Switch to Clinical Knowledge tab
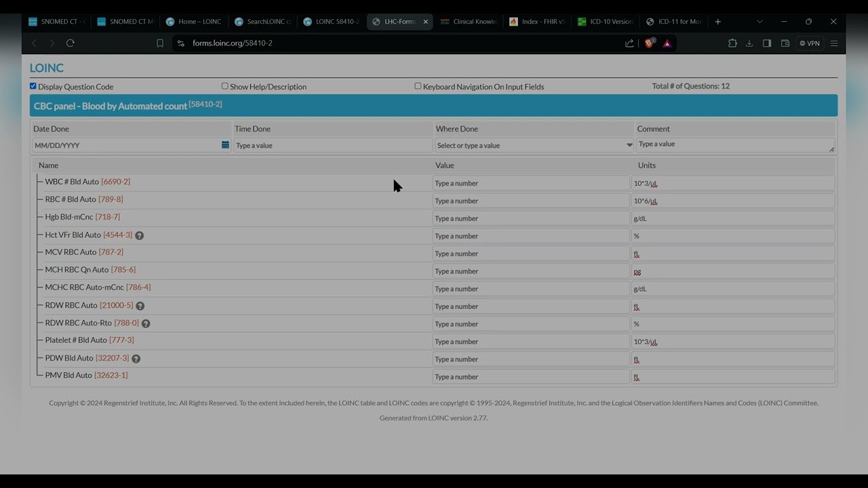This screenshot has width=868, height=488. click(x=469, y=22)
